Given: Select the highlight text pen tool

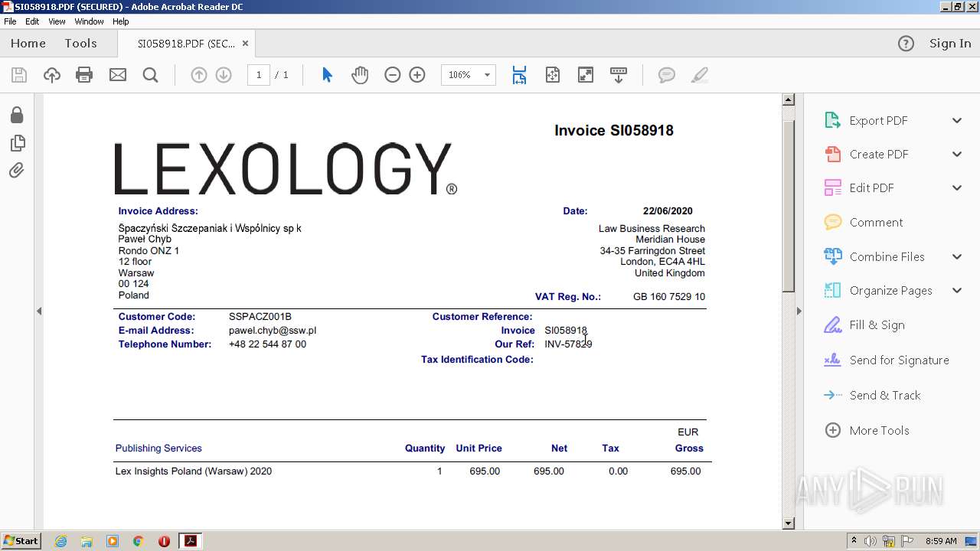Looking at the screenshot, I should coord(699,75).
